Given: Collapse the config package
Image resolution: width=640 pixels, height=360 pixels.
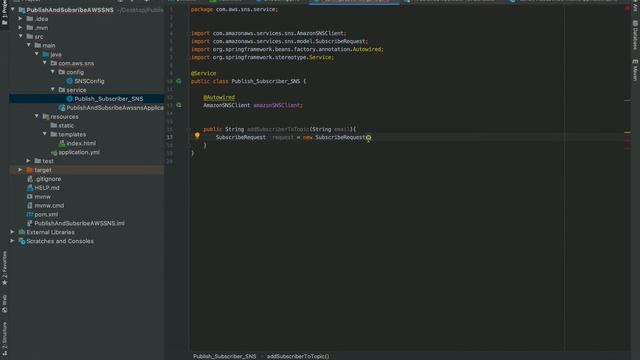Looking at the screenshot, I should (x=53, y=72).
